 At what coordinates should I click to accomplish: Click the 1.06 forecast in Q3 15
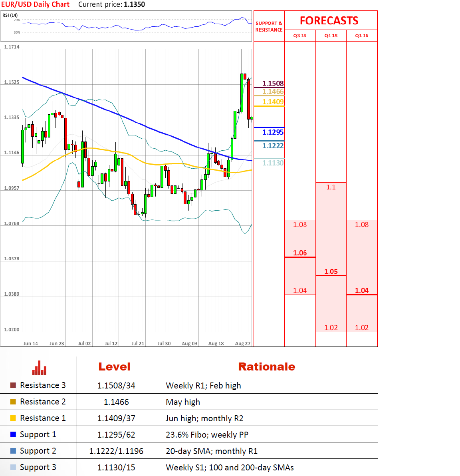point(300,253)
